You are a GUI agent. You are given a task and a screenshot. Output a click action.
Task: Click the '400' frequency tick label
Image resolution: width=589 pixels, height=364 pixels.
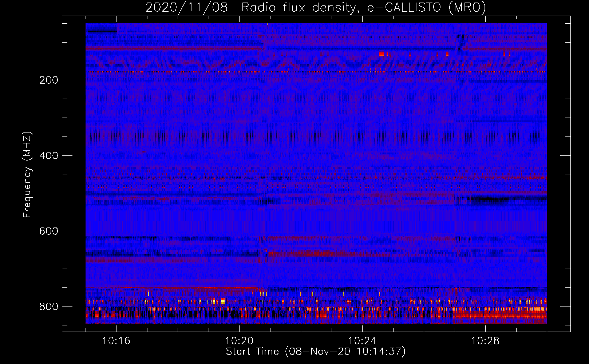pos(48,155)
